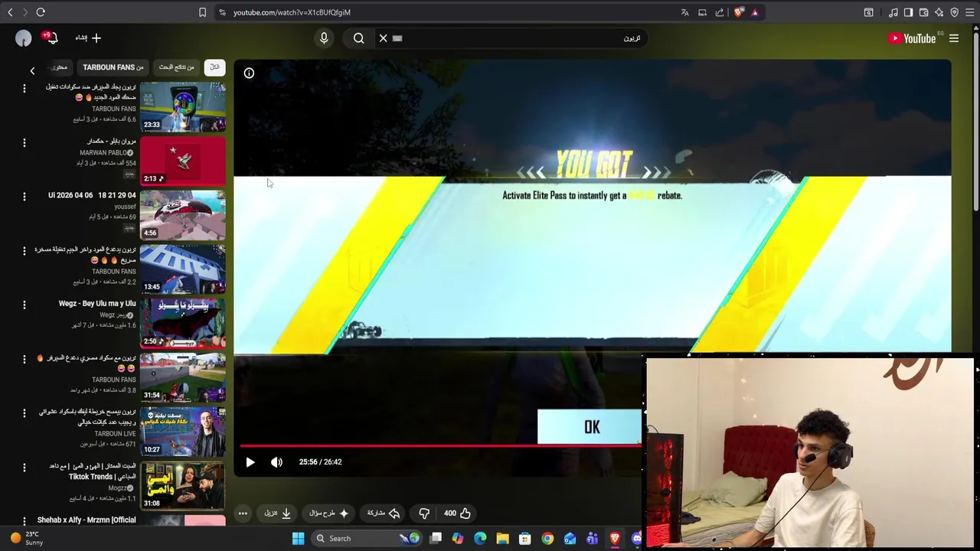This screenshot has width=980, height=551.
Task: Share this page via address bar icon
Action: pos(720,12)
